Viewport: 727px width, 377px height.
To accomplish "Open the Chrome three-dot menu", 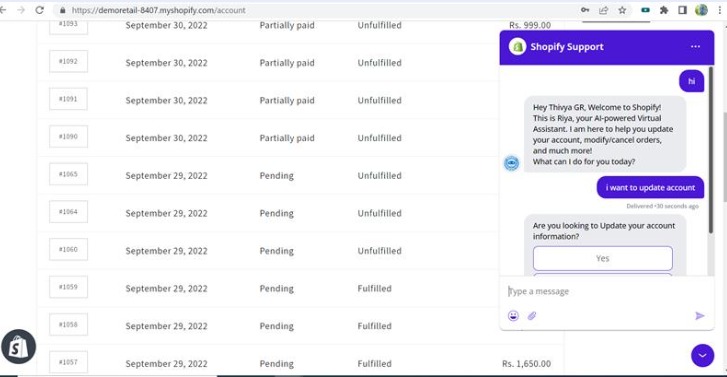I will coord(720,10).
